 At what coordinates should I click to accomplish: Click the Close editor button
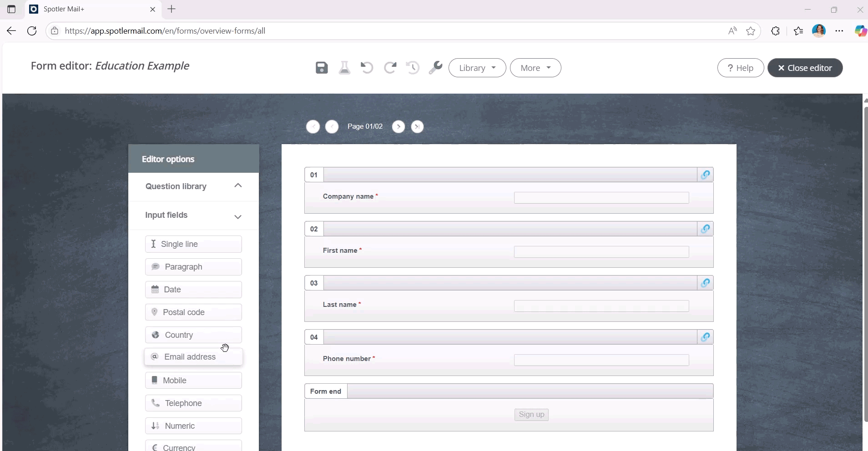805,68
